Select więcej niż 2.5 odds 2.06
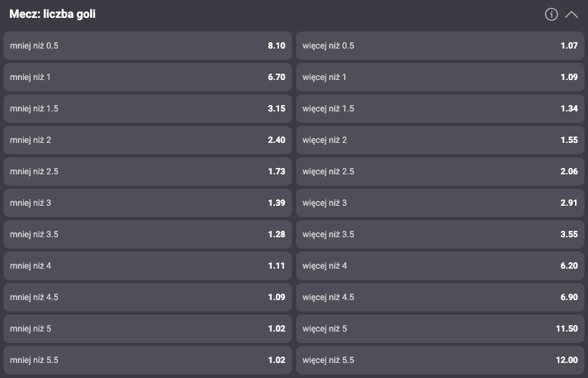Screen dimensions: 588x378 (440, 171)
